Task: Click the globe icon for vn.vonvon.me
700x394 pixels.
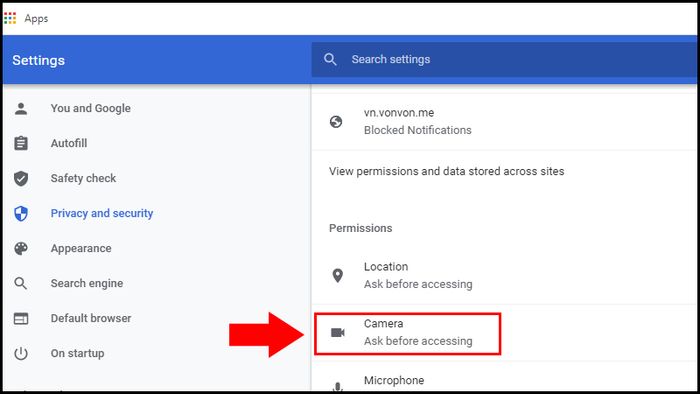Action: 336,121
